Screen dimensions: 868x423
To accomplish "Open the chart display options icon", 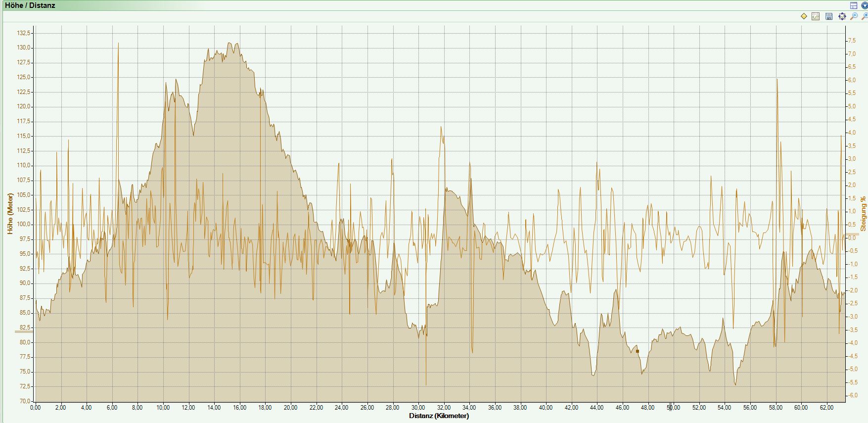I will click(816, 16).
